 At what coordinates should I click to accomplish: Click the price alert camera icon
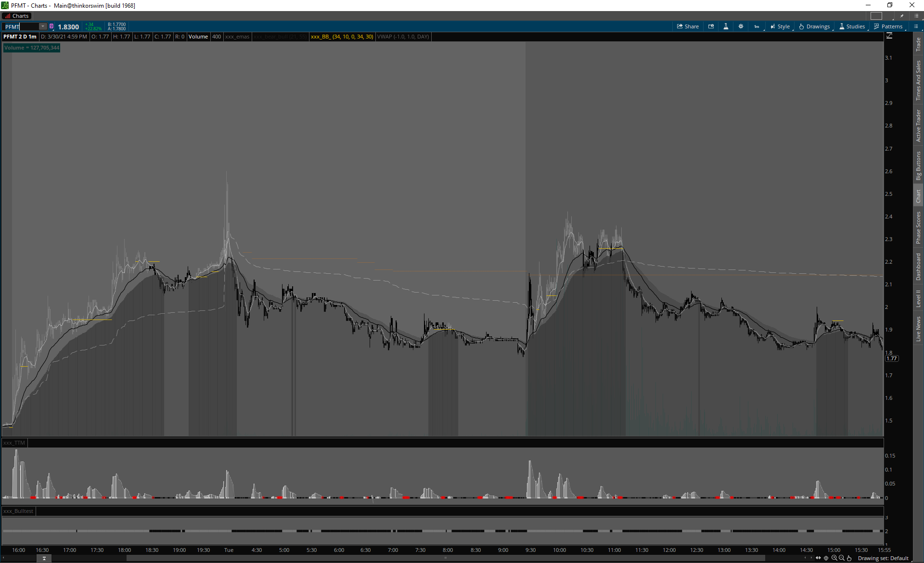coord(711,26)
